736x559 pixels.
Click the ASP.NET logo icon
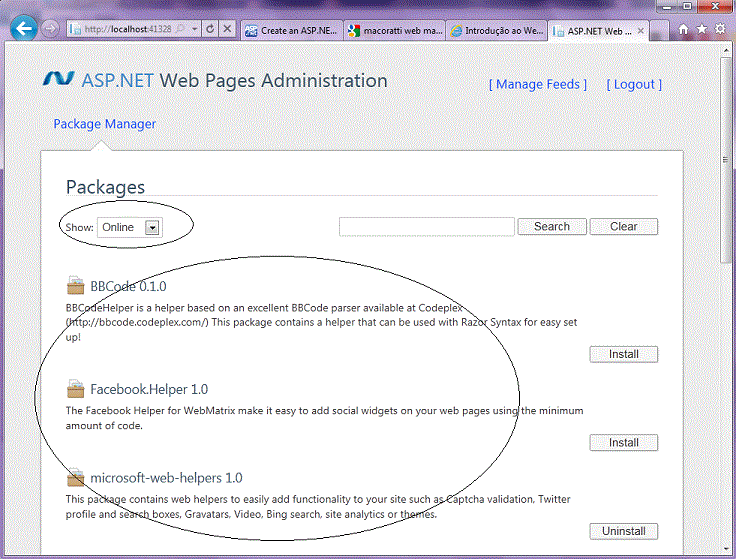[59, 79]
